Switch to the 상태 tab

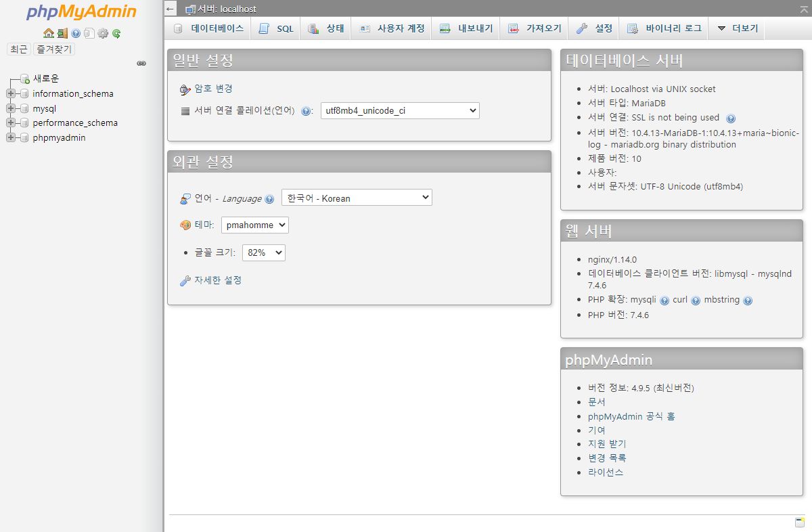tap(326, 28)
